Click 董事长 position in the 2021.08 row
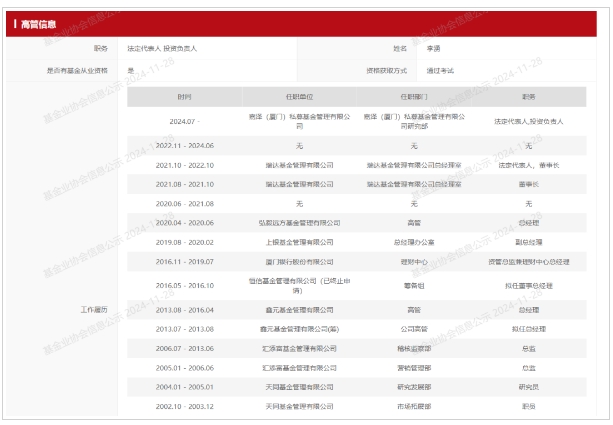The height and width of the screenshot is (425, 613). (x=529, y=184)
